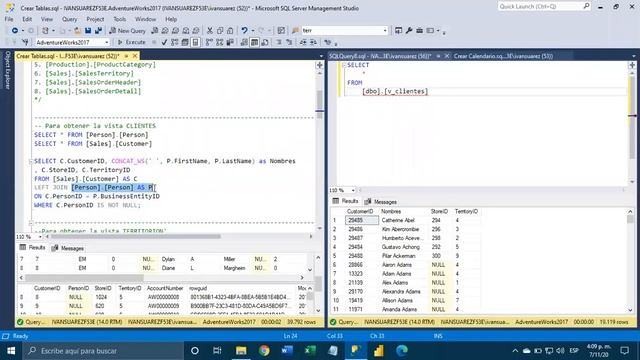Click the Open File folder icon
This screenshot has height=360, width=640.
click(x=77, y=31)
